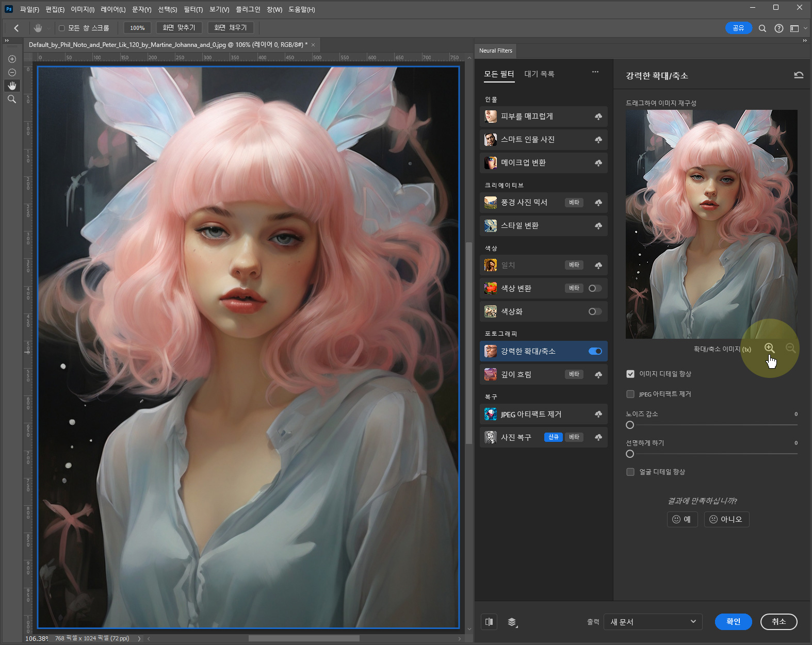Open the workspace dropdown arrow at top right
Image resolution: width=812 pixels, height=645 pixels.
806,28
